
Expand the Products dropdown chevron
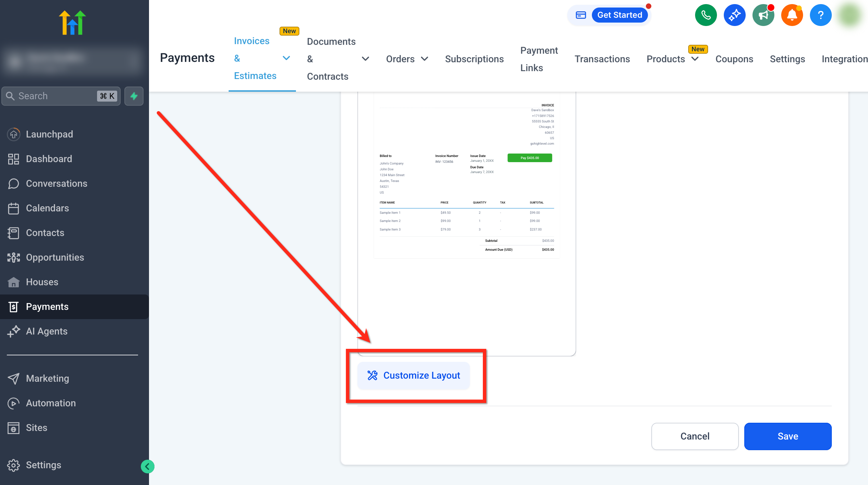(695, 59)
